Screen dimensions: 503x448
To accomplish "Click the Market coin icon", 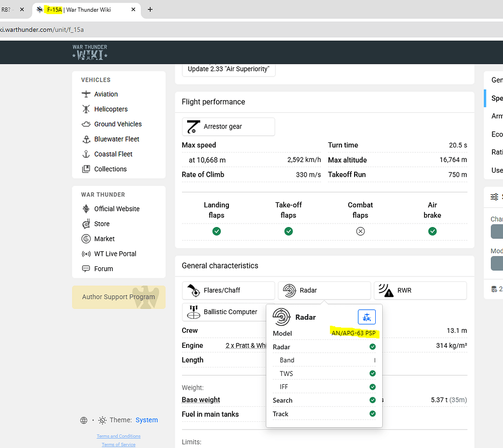I will pyautogui.click(x=86, y=239).
